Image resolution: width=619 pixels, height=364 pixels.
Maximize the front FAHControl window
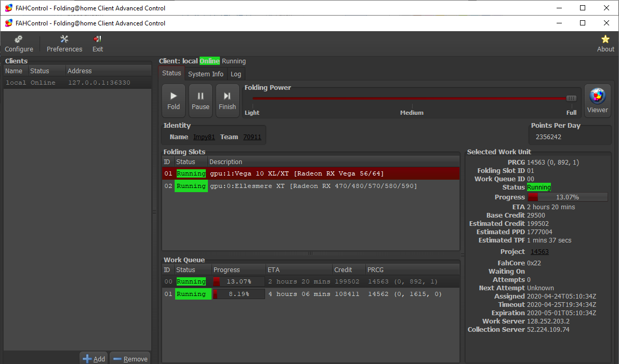click(582, 23)
